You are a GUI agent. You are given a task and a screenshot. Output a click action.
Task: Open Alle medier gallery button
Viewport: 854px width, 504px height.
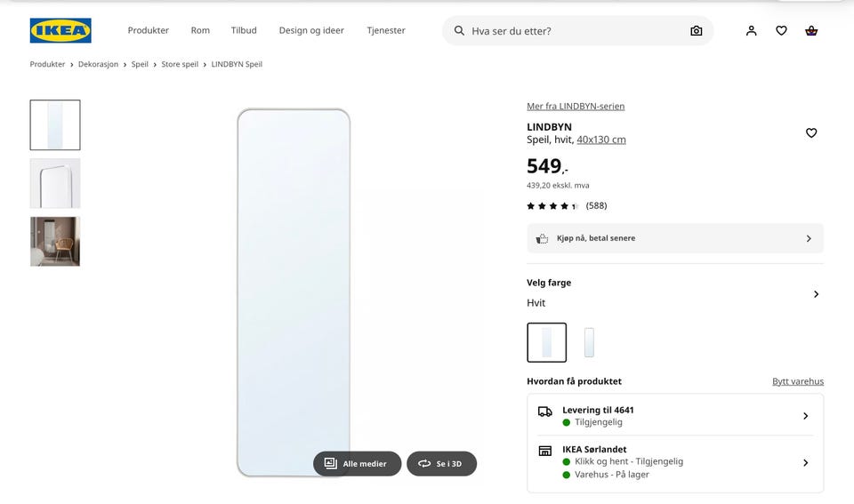tap(357, 464)
